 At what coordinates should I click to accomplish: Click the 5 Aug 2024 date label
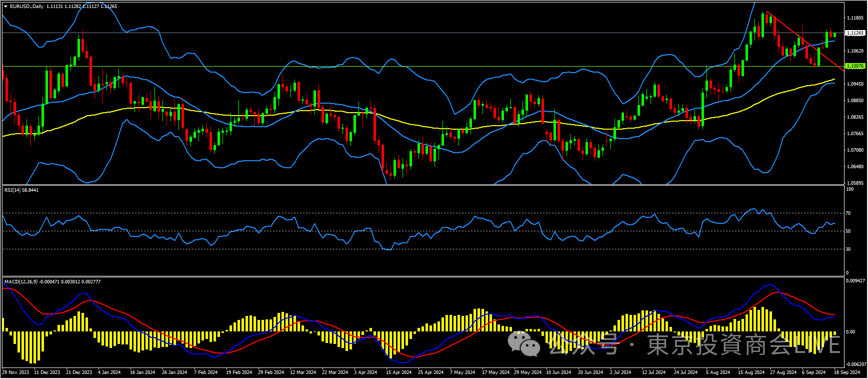718,372
